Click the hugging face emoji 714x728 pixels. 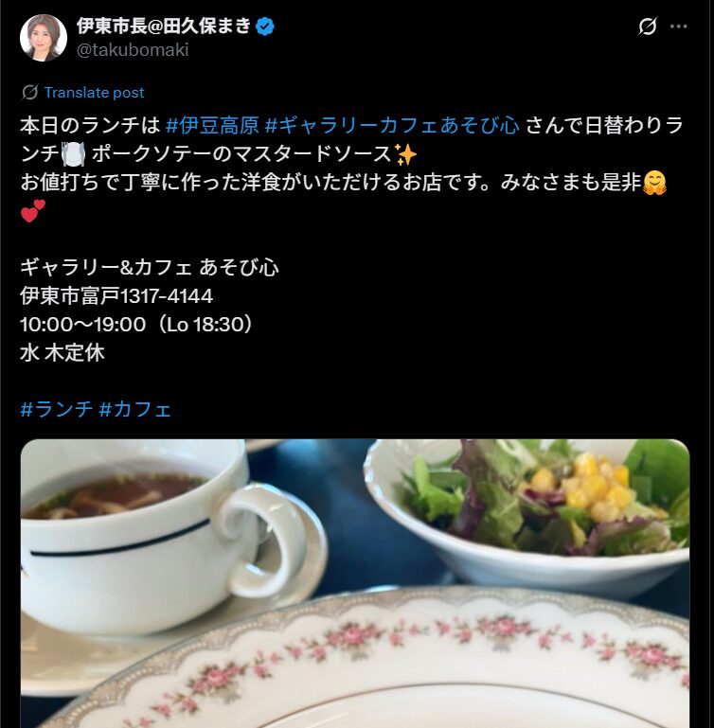click(655, 183)
